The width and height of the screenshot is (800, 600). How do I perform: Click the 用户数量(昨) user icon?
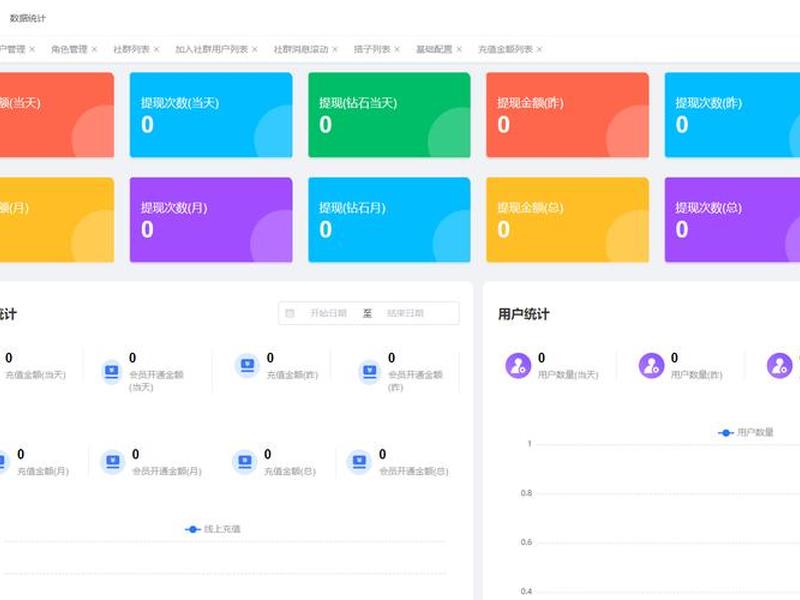click(x=652, y=366)
